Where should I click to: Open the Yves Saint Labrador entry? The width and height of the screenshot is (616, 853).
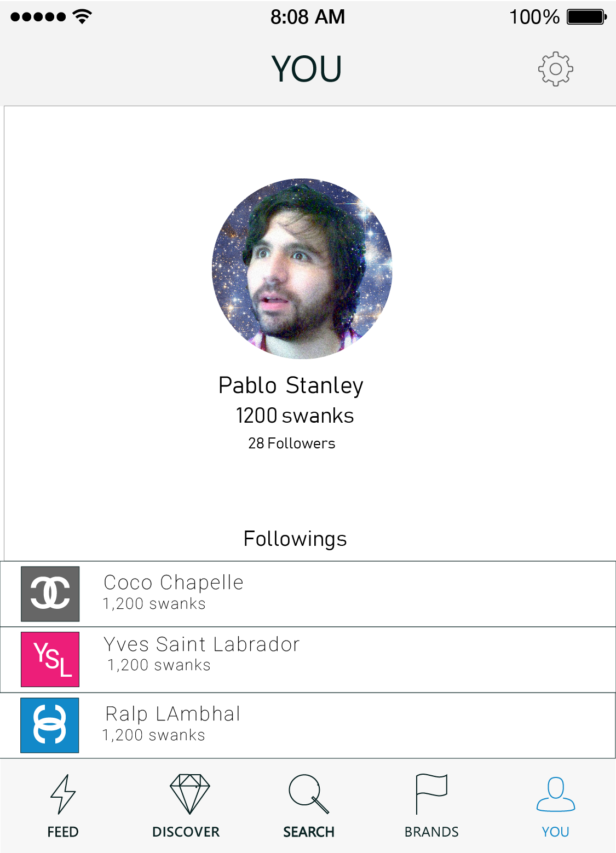[329, 659]
